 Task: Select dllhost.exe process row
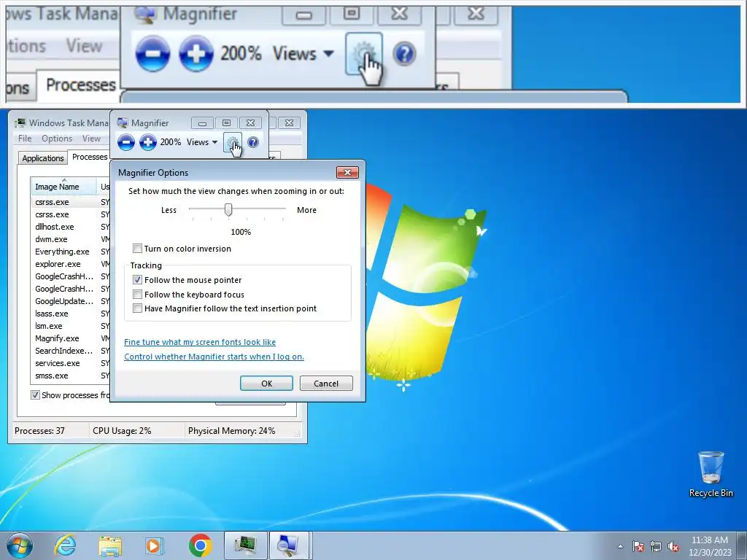(70, 227)
